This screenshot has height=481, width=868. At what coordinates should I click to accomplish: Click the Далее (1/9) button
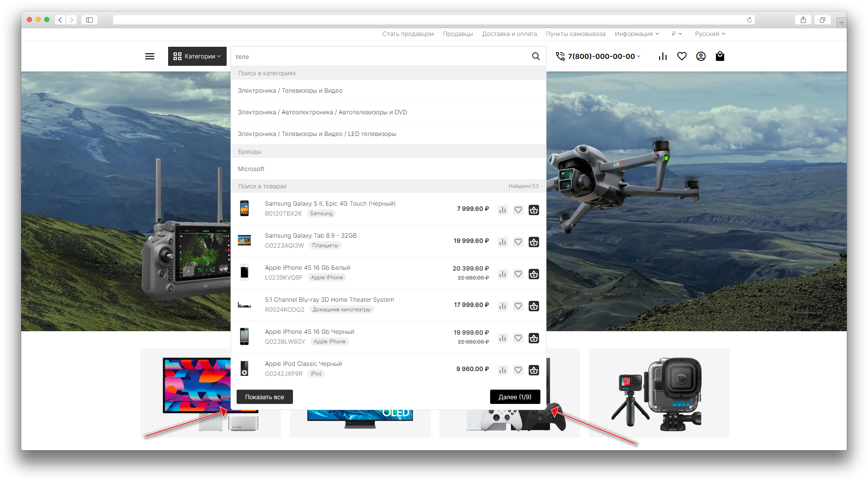[x=514, y=397]
